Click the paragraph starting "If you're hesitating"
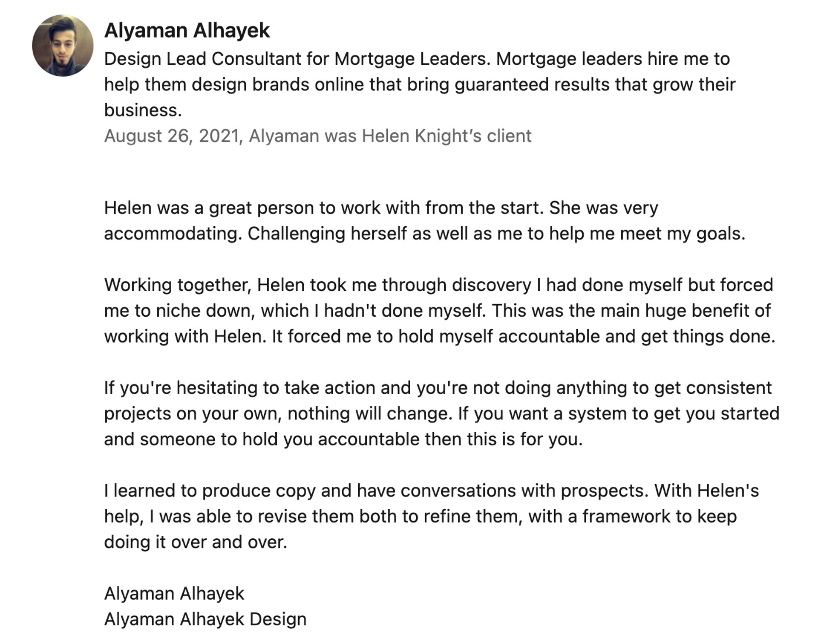818x644 pixels. tap(442, 413)
